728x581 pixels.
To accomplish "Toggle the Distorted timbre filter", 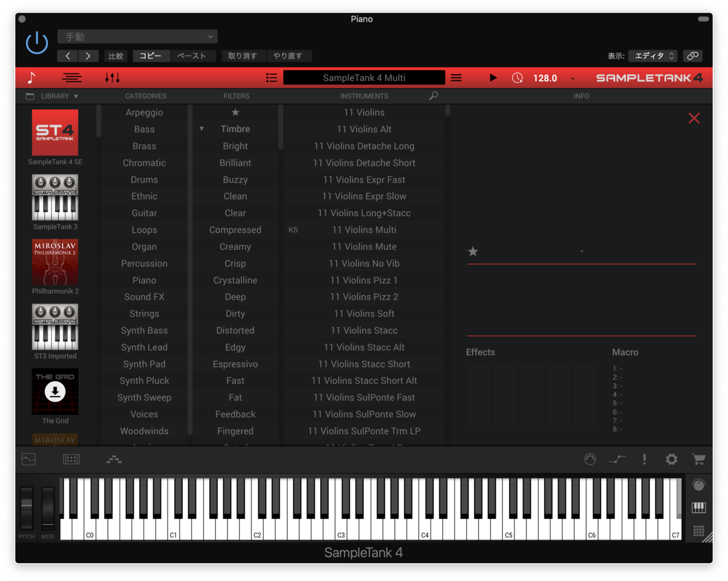I will 235,331.
